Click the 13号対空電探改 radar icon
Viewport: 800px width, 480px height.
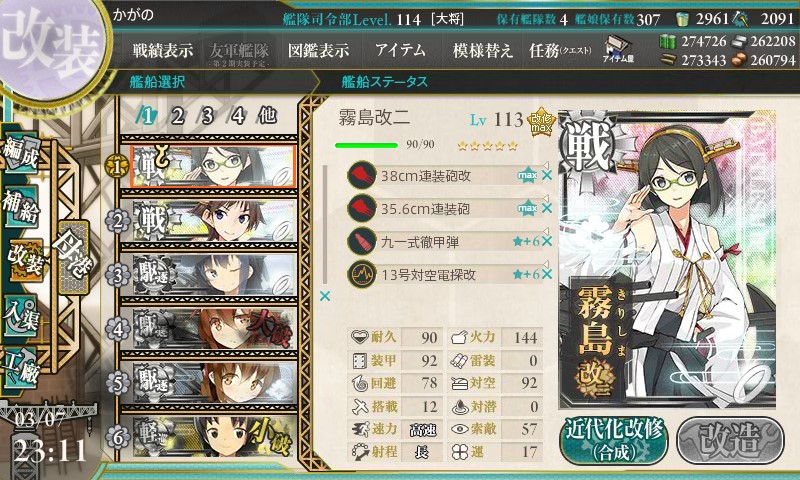pos(361,274)
